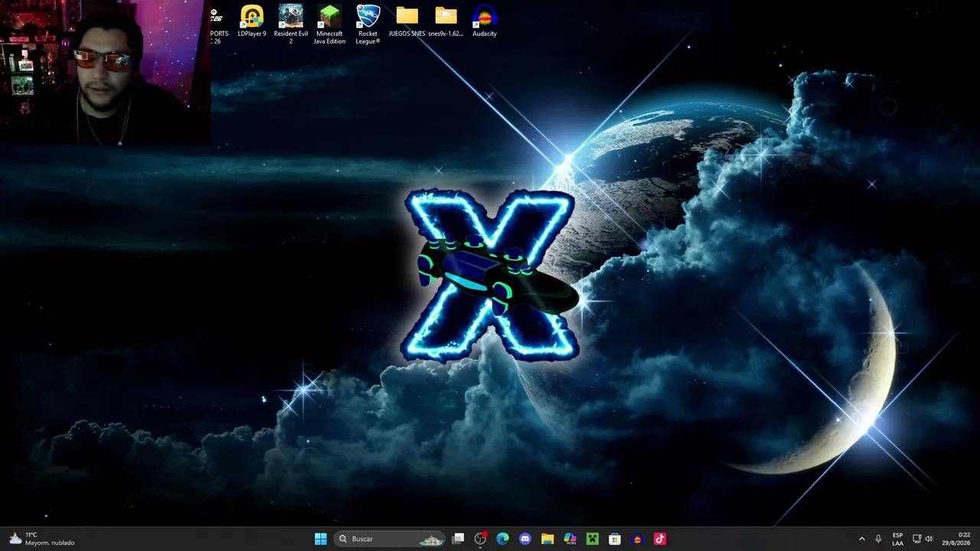Launch Minecraft from the taskbar creeper icon

(x=593, y=539)
